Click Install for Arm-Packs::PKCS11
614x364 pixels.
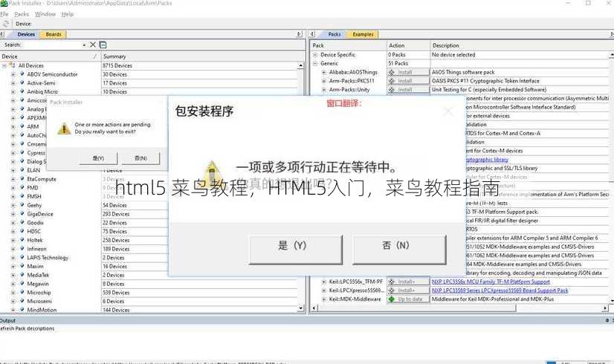tap(408, 81)
